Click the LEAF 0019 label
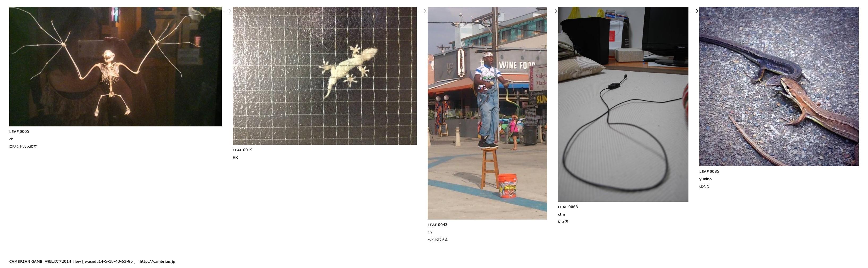Screen dimensions: 868x268 click(x=242, y=150)
